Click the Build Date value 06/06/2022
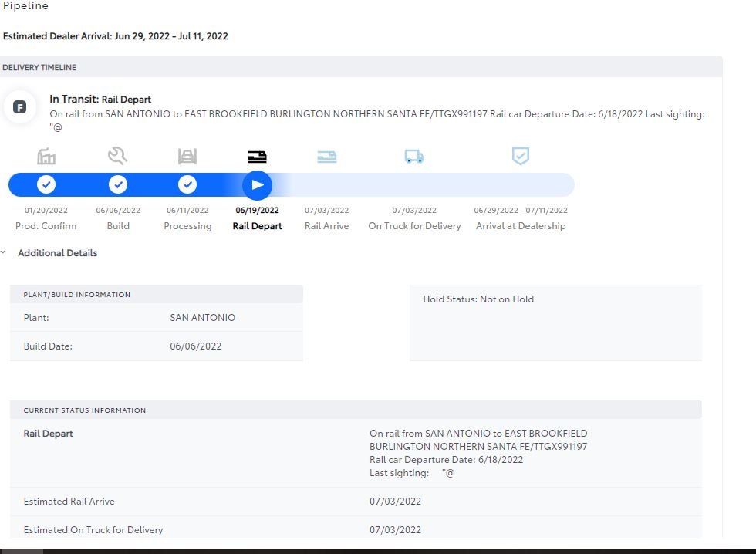Screen dimensions: 756x554 196,346
